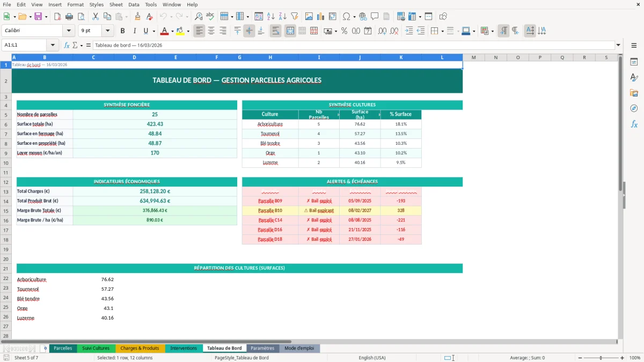Insert an image

point(309,17)
